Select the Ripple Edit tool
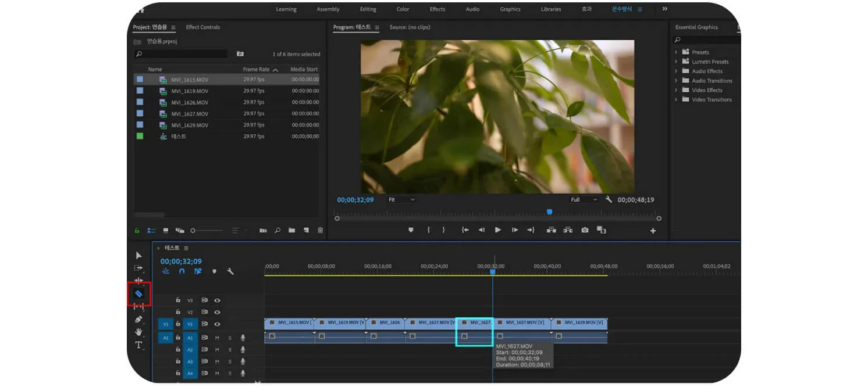This screenshot has height=387, width=868. pyautogui.click(x=138, y=281)
